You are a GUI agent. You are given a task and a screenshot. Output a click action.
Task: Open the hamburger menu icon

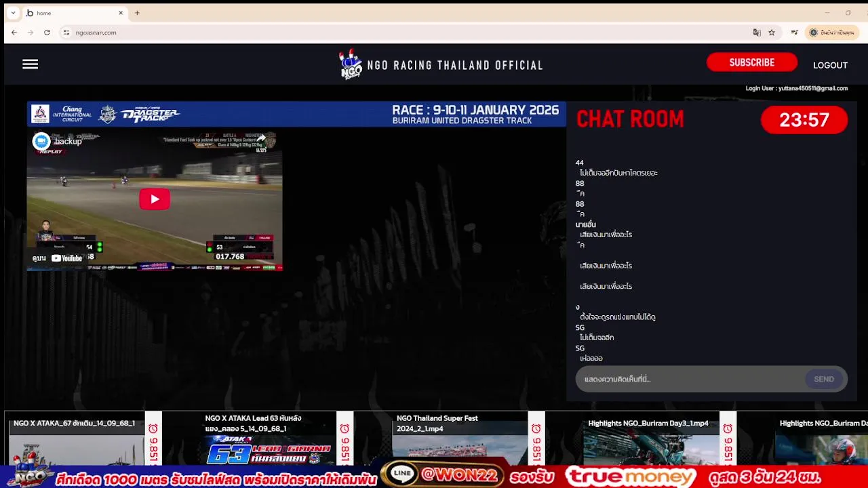[x=30, y=64]
